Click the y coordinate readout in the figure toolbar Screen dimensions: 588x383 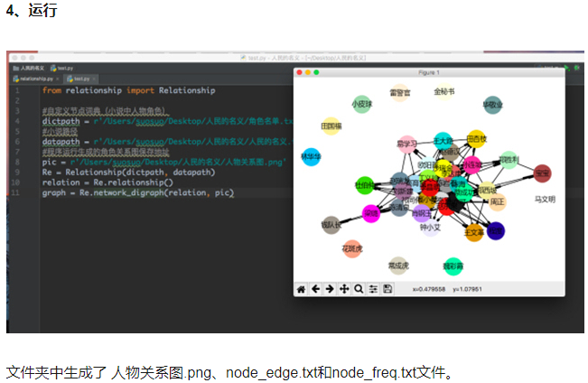click(x=467, y=289)
